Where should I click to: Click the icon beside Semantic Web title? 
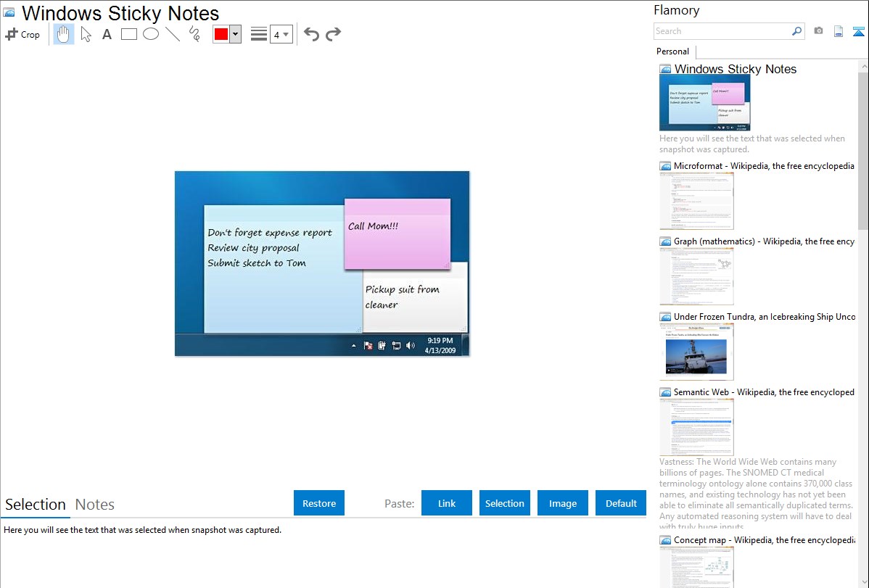(666, 392)
